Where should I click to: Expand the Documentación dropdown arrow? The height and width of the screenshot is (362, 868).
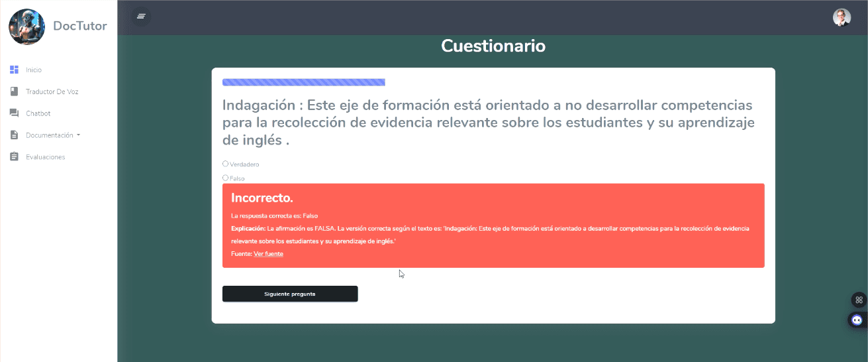pyautogui.click(x=79, y=135)
